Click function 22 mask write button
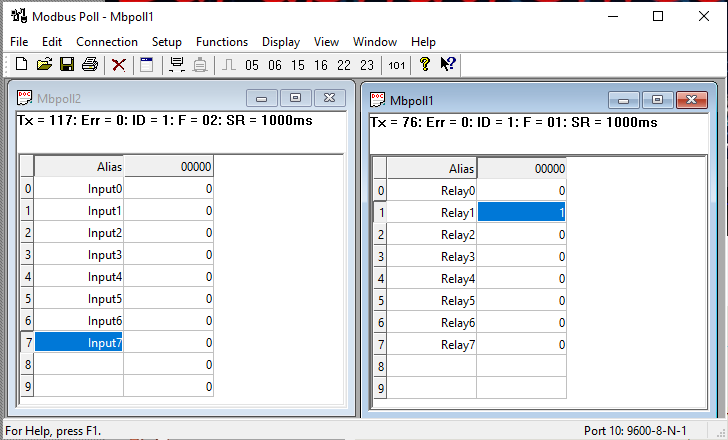728x440 pixels. tap(344, 65)
